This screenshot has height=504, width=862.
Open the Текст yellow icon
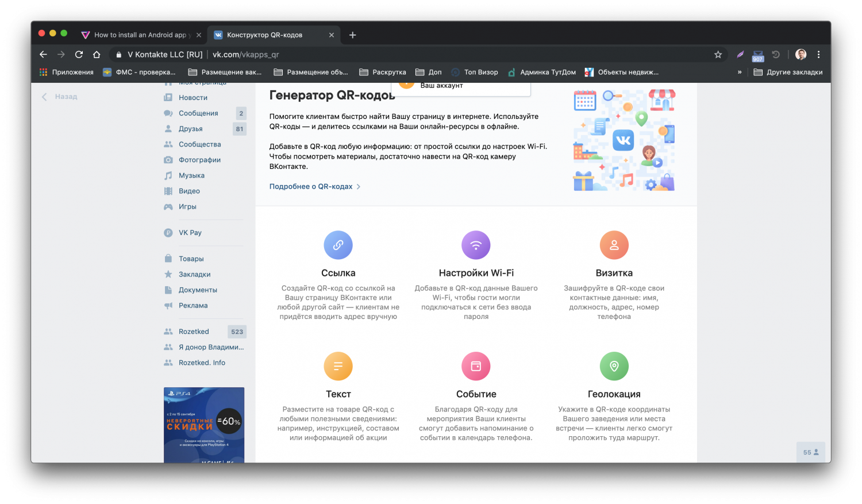[x=338, y=366]
